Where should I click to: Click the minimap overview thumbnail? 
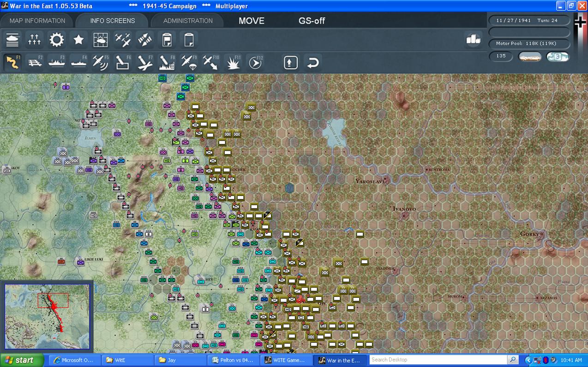click(x=47, y=316)
